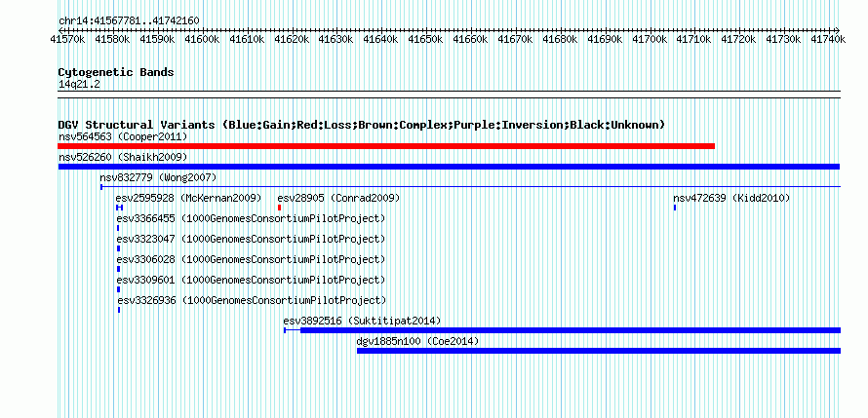Viewport: 868px width, 418px height.
Task: Click the esv3366455 variant marker
Action: [x=118, y=228]
